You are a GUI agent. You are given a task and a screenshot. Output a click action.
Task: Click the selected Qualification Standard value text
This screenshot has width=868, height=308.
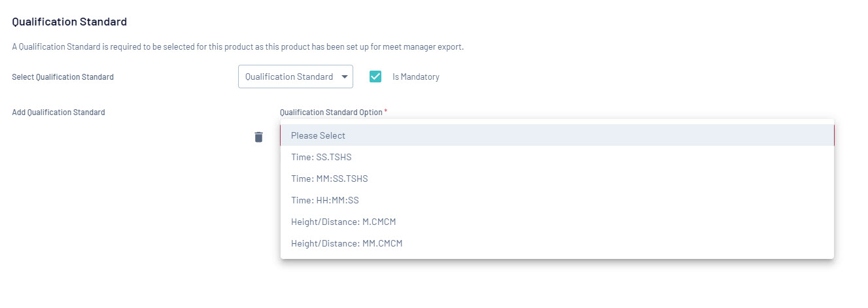289,77
